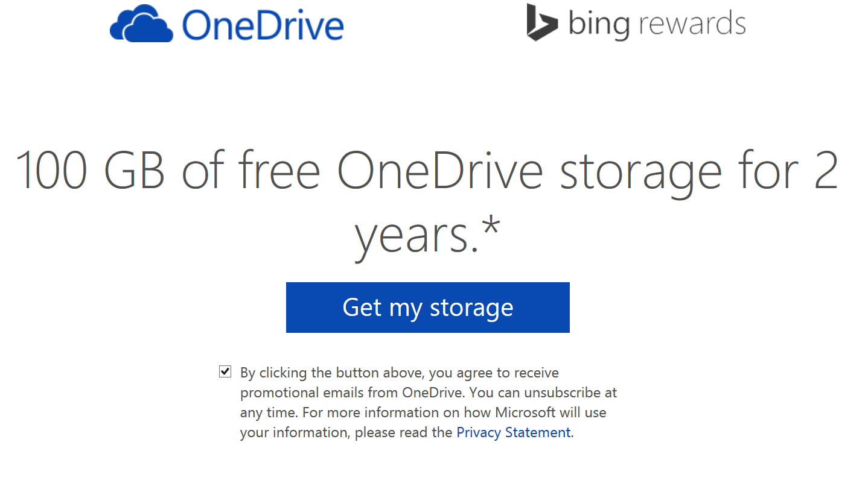Click the promotional email disclaimer paragraph

click(428, 402)
